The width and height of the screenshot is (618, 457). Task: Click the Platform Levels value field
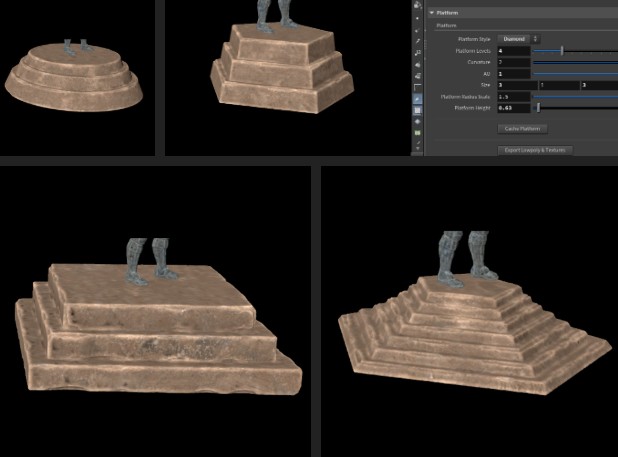[x=512, y=50]
